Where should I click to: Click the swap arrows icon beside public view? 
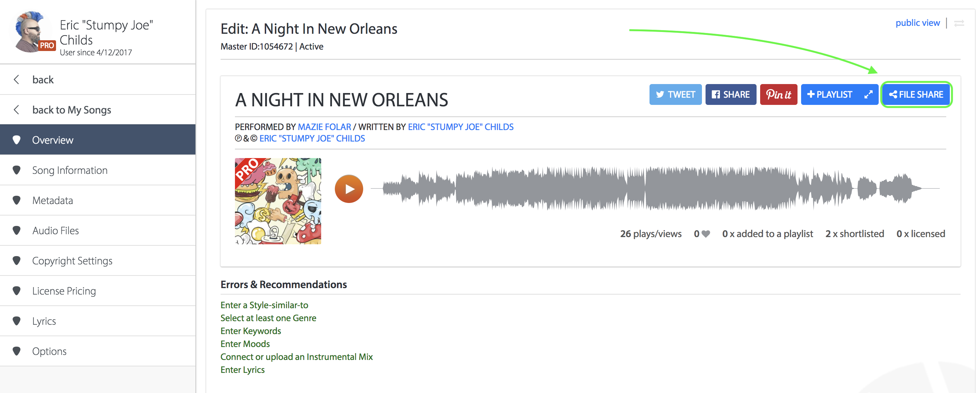point(959,23)
